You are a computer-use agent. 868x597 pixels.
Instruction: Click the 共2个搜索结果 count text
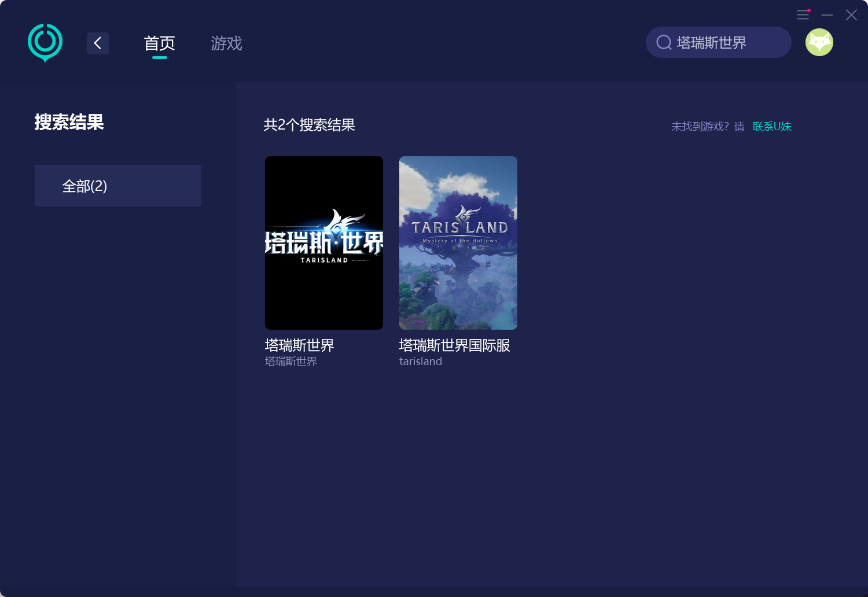(x=310, y=125)
